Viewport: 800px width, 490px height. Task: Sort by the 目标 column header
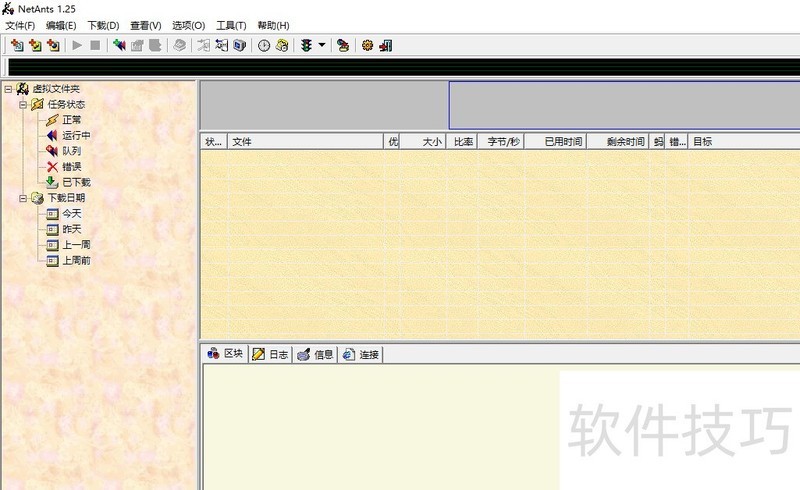[x=744, y=141]
